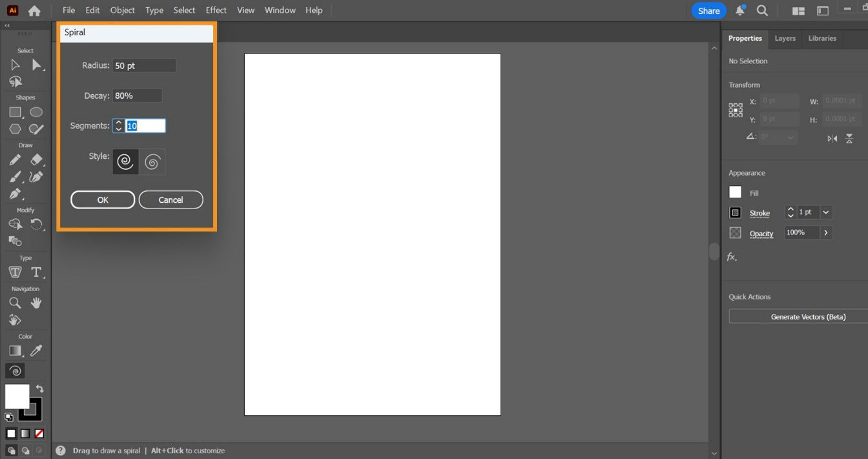Screen dimensions: 868x459
Task: Select the Spiral tool in the toolbar
Action: tap(15, 371)
